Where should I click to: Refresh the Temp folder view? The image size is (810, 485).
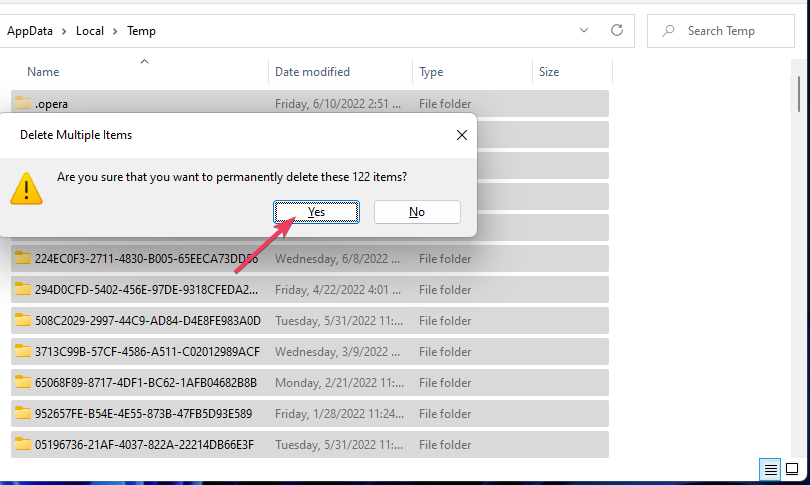coord(617,30)
